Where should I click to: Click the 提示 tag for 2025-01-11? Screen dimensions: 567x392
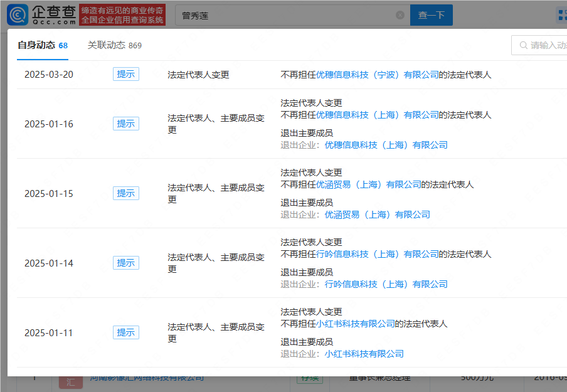click(126, 332)
